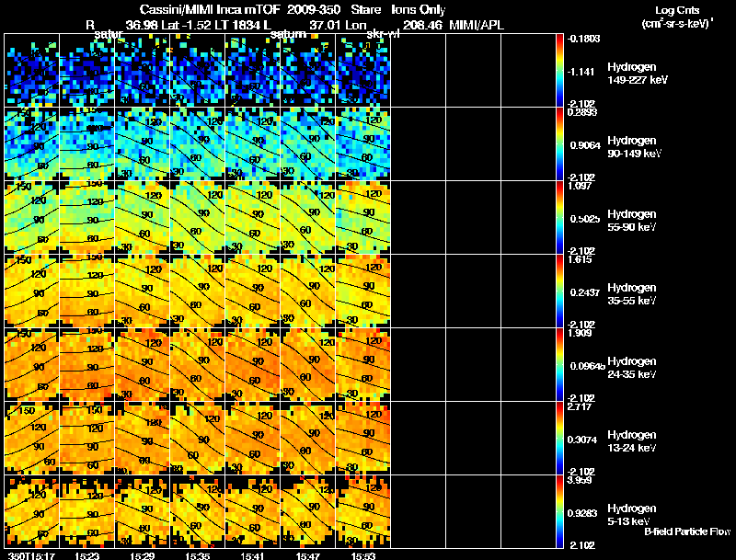The height and width of the screenshot is (560, 736).
Task: Pick the Hydrogen 5-13 keV image at 15:35
Action: (x=197, y=511)
